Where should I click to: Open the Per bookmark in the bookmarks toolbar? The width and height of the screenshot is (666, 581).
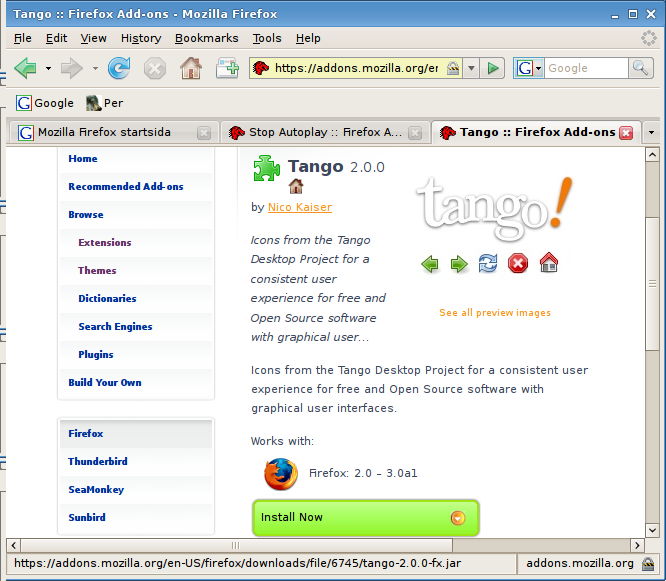click(x=104, y=103)
